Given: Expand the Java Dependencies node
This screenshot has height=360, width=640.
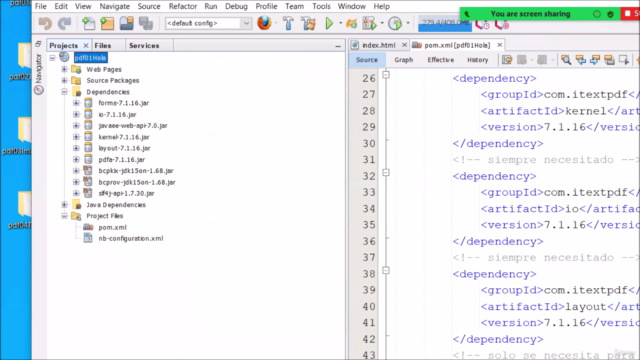Looking at the screenshot, I should click(64, 204).
